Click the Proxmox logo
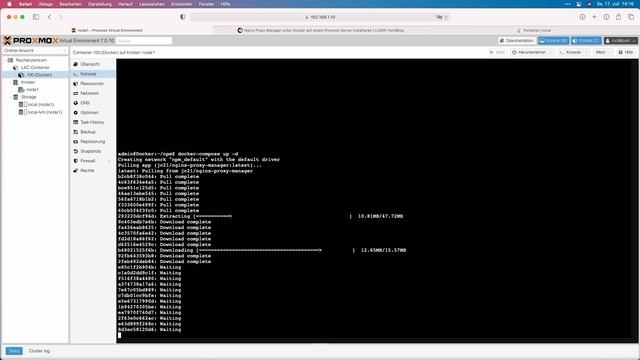640x360 pixels. tap(31, 40)
